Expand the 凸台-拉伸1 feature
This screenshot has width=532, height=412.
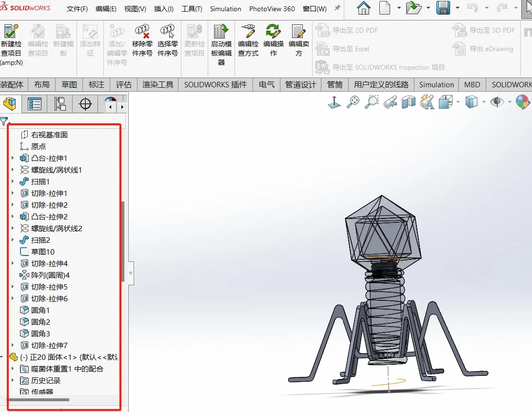[x=13, y=158]
